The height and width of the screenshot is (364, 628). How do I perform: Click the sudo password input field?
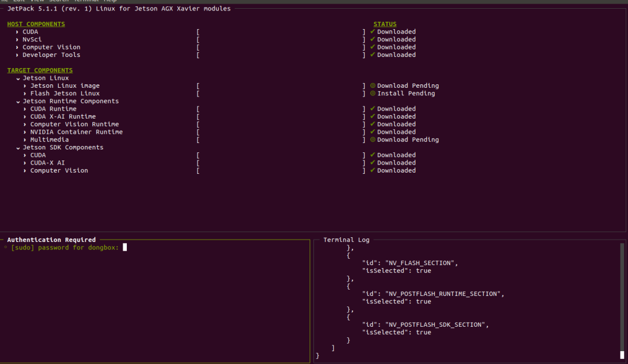pos(124,247)
